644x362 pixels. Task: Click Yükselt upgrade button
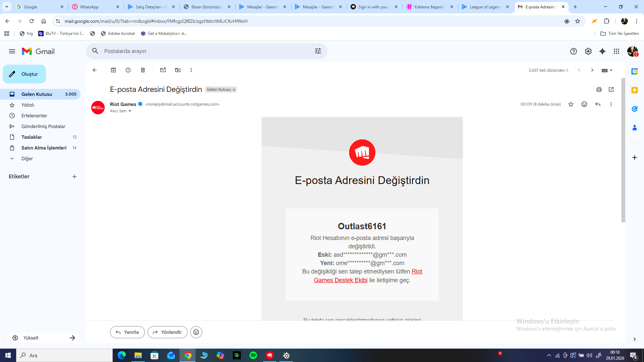point(43,338)
